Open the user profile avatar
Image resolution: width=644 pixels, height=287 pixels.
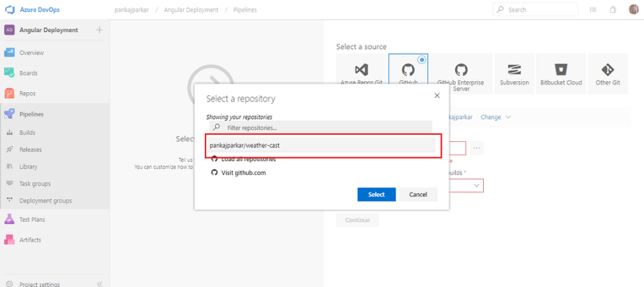tap(633, 10)
